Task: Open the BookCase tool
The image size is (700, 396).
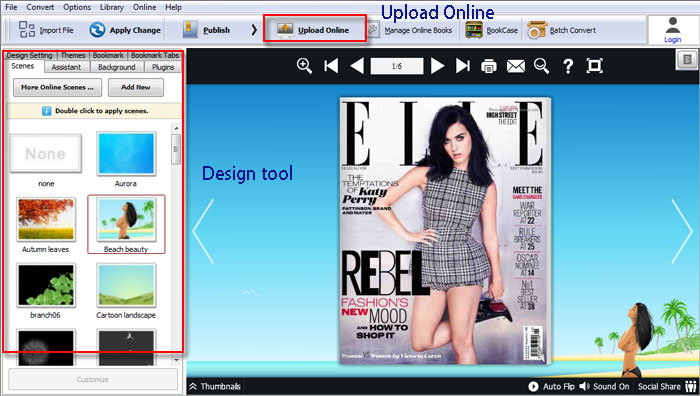Action: (492, 30)
